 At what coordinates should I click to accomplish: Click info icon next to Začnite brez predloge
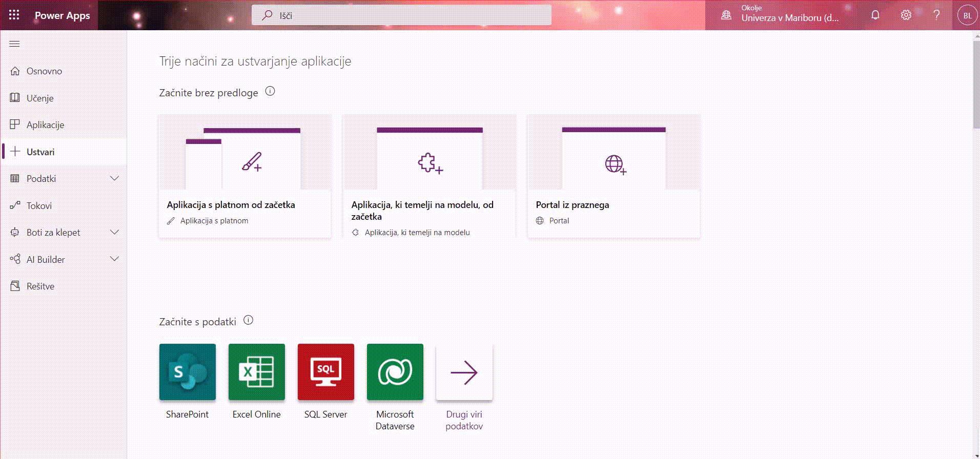pos(270,91)
